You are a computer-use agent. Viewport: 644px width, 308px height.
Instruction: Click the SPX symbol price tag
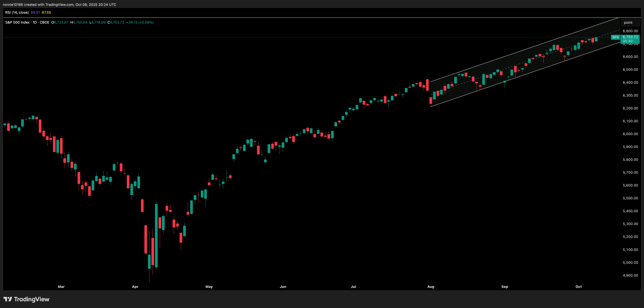(x=615, y=37)
